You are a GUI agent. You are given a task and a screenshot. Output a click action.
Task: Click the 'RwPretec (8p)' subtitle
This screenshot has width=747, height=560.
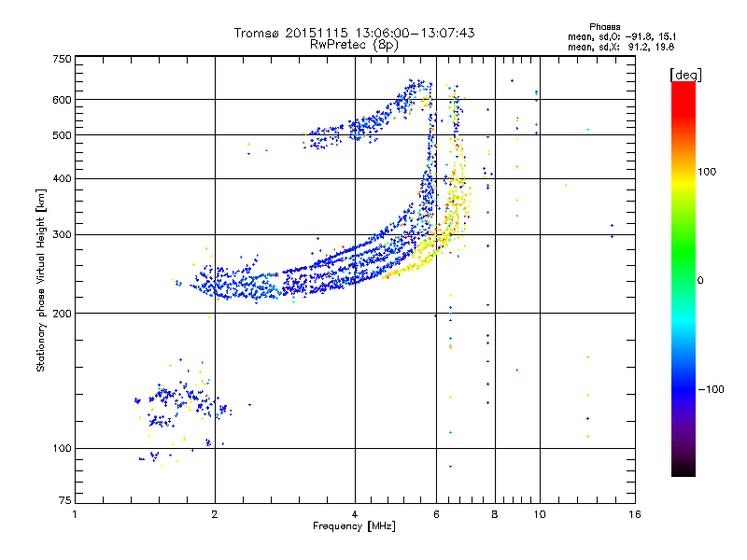point(354,45)
